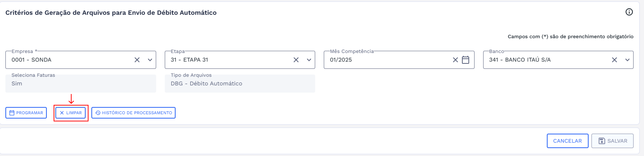Click the Tipo de Arquivos field
The width and height of the screenshot is (644, 156).
click(240, 84)
